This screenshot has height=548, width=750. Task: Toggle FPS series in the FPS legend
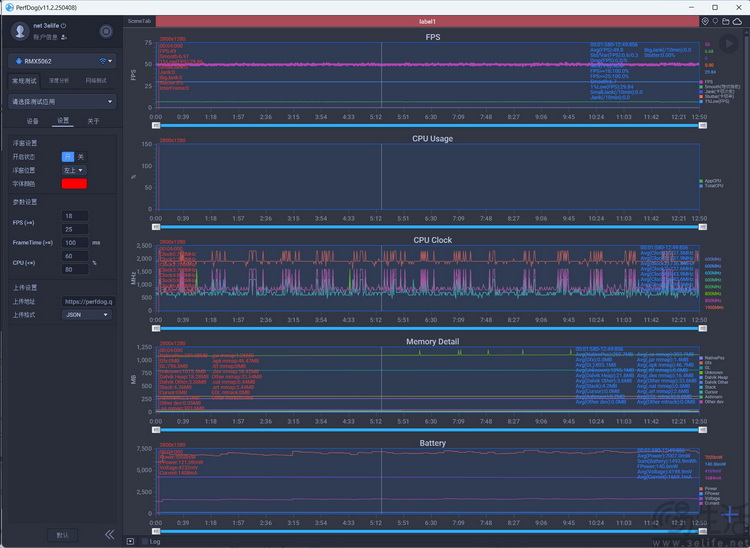[706, 82]
